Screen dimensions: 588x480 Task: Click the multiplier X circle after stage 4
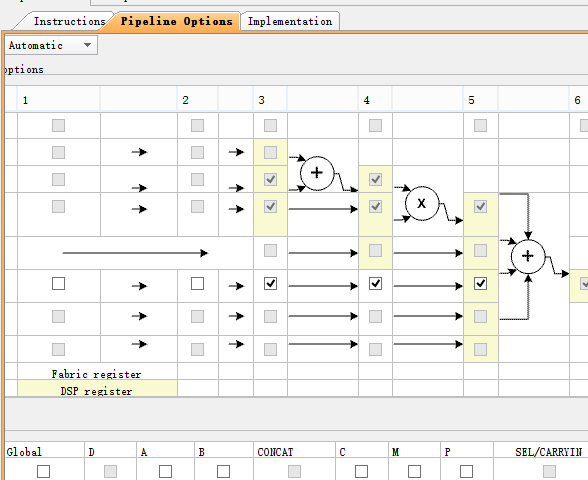click(x=422, y=203)
